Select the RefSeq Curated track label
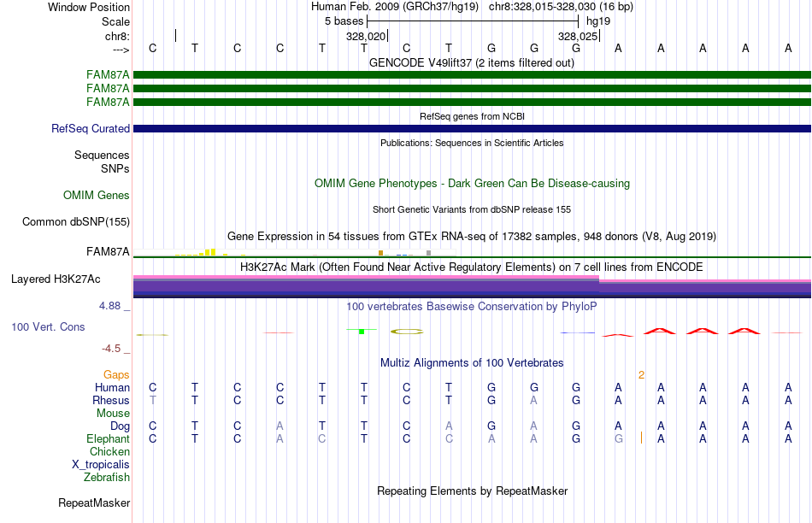This screenshot has width=812, height=523. point(91,128)
